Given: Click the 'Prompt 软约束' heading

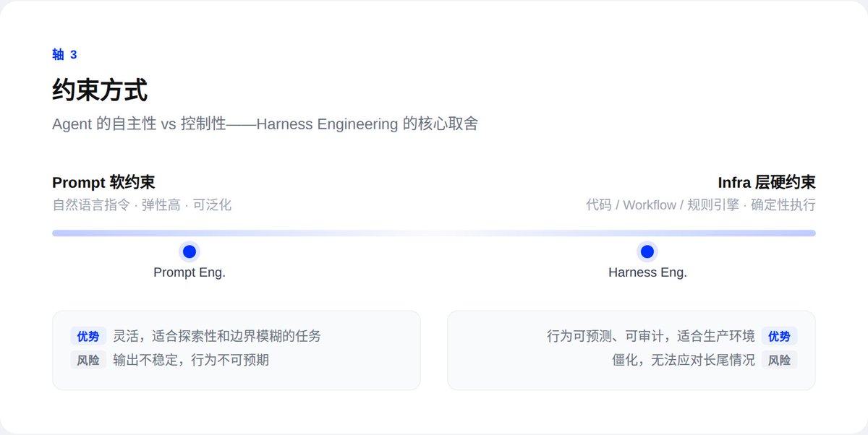Looking at the screenshot, I should (103, 182).
